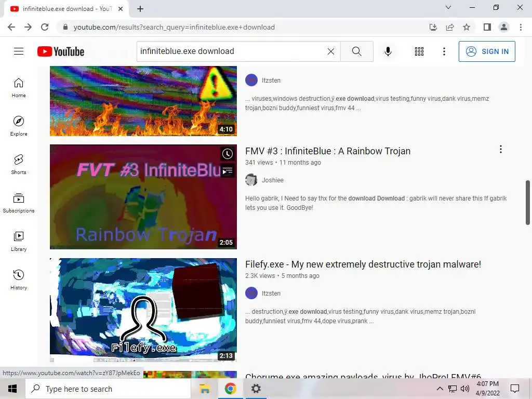Image resolution: width=532 pixels, height=399 pixels.
Task: Play the Rainbow Trojan thumbnail video
Action: (x=143, y=197)
